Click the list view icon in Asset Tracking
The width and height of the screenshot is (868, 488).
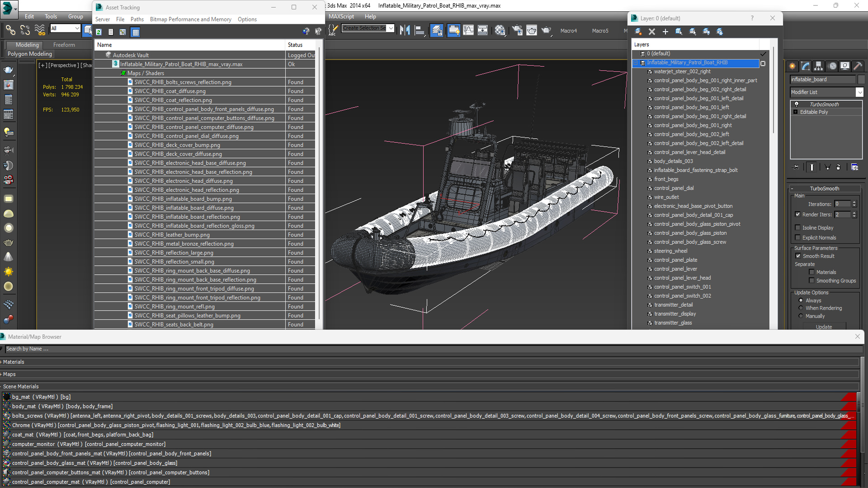111,32
